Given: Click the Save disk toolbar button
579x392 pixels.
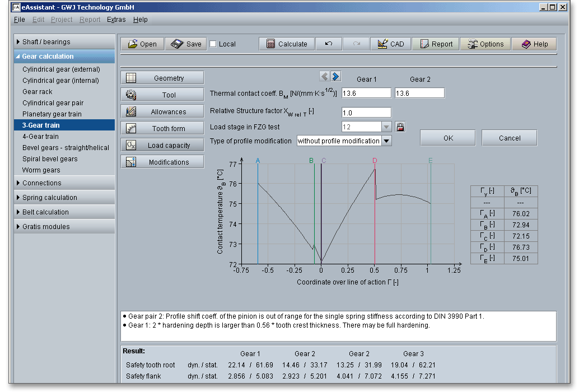Looking at the screenshot, I should click(186, 44).
